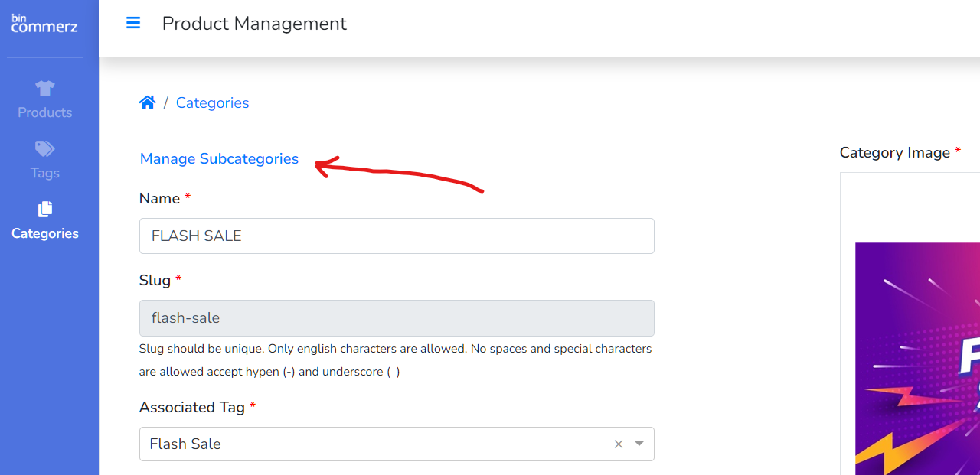
Task: Open the Manage Subcategories link
Action: point(219,158)
